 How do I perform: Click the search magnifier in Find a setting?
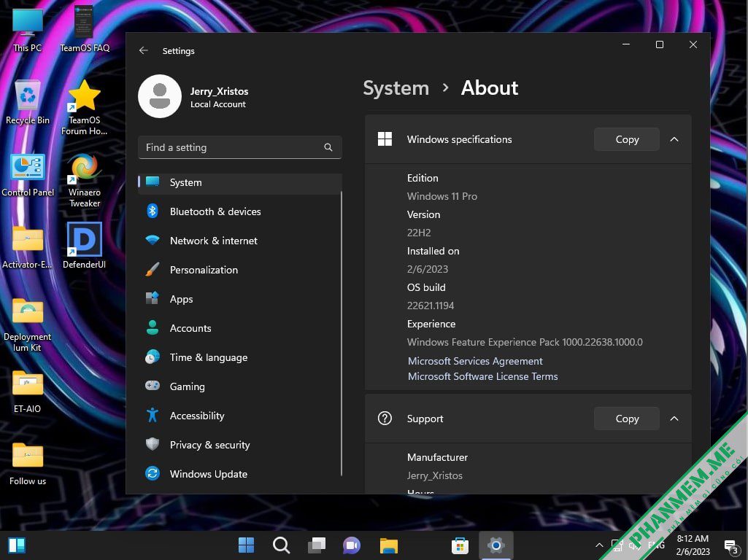point(328,147)
